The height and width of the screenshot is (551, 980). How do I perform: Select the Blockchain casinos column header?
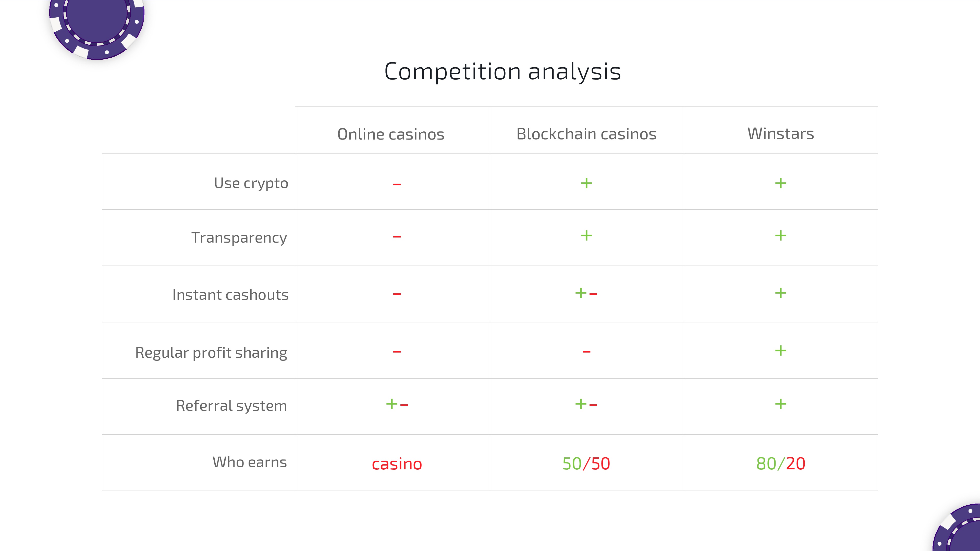[x=586, y=134]
